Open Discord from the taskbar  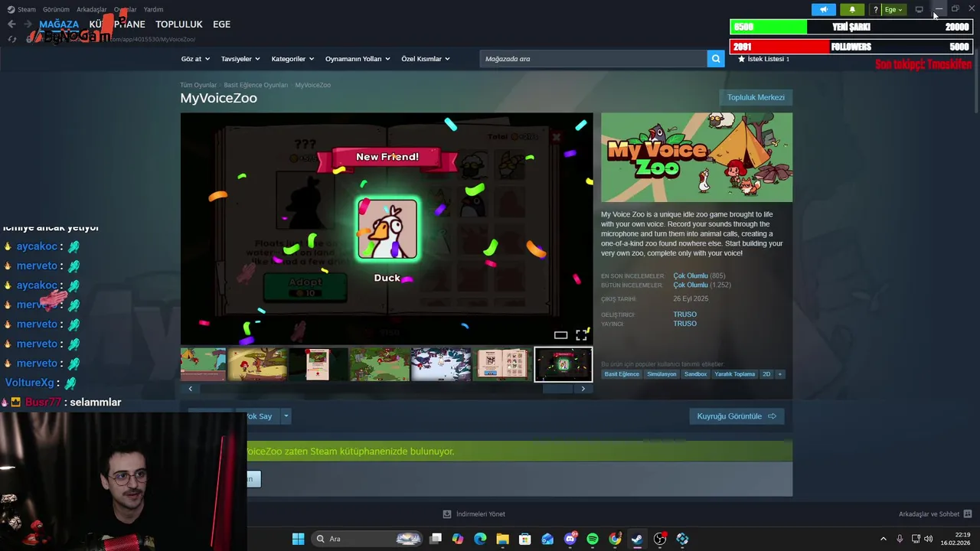[570, 539]
